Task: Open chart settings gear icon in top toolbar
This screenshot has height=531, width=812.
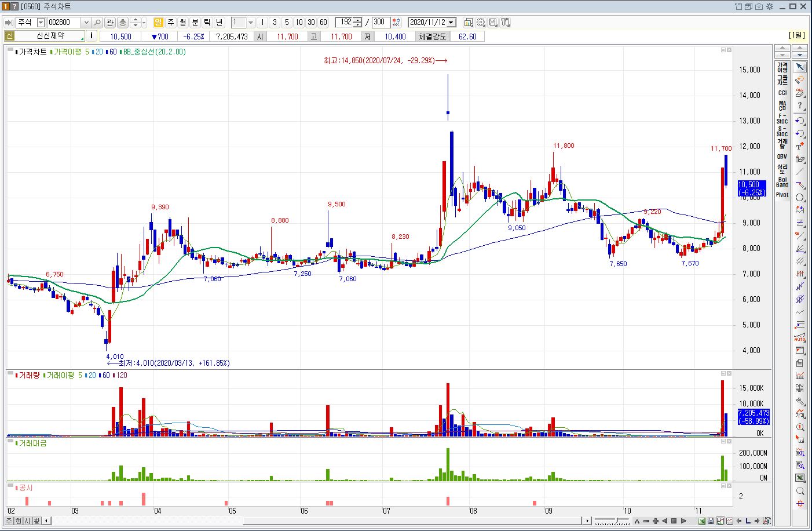Action: [x=481, y=22]
